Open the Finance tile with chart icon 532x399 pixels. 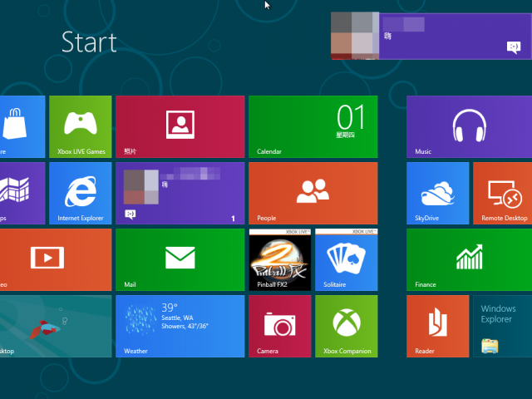coord(469,259)
